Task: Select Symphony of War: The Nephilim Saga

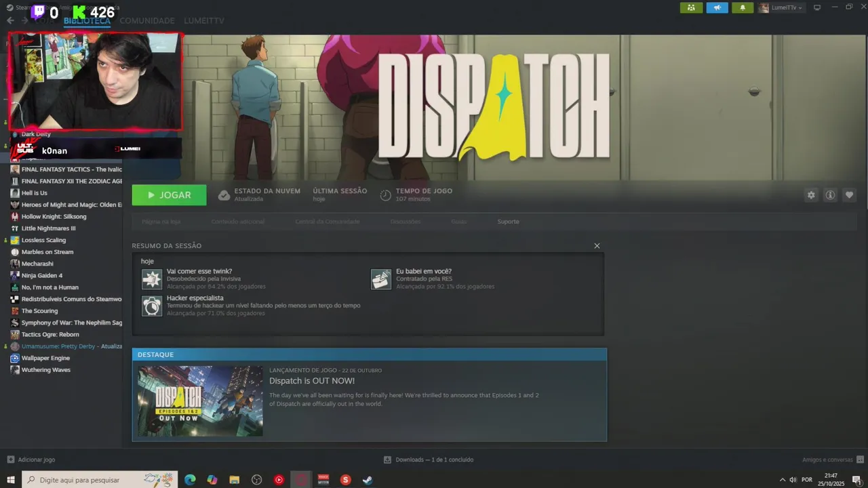Action: click(66, 323)
